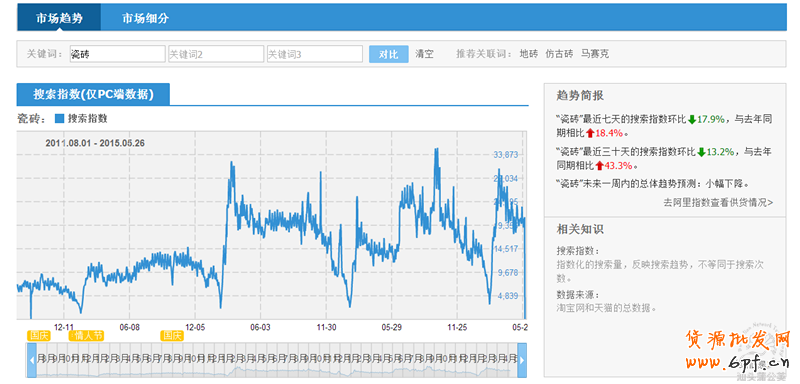
Task: Select recommended keyword 地砖
Action: coord(529,54)
